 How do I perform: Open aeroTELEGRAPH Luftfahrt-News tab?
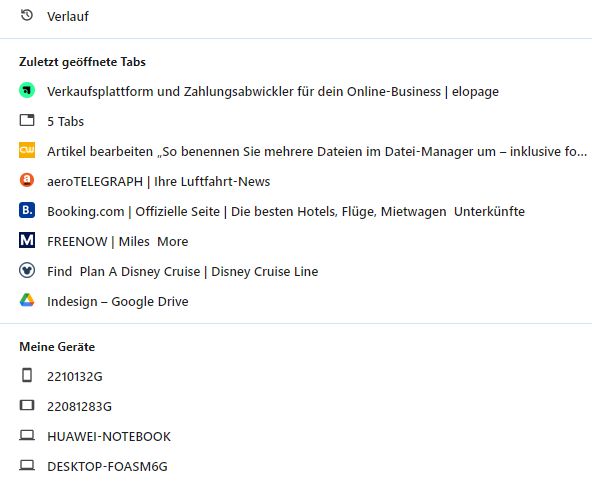pos(159,182)
